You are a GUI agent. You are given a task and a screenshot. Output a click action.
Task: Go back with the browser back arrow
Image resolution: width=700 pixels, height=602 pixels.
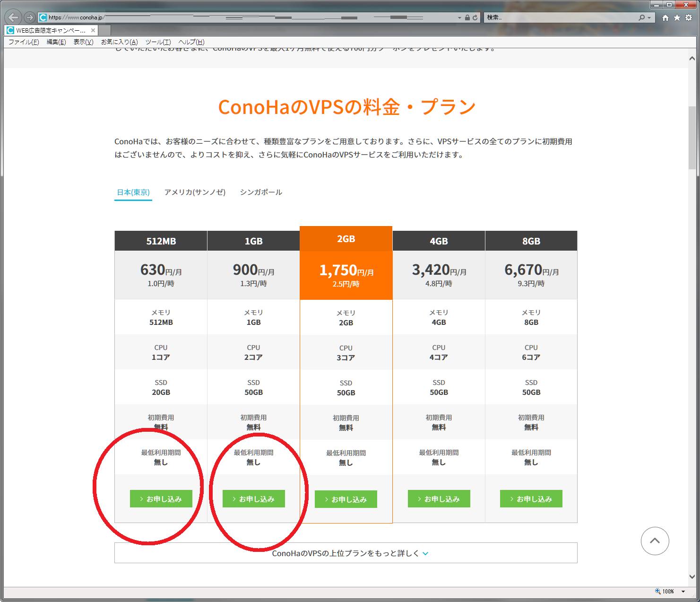(x=13, y=17)
